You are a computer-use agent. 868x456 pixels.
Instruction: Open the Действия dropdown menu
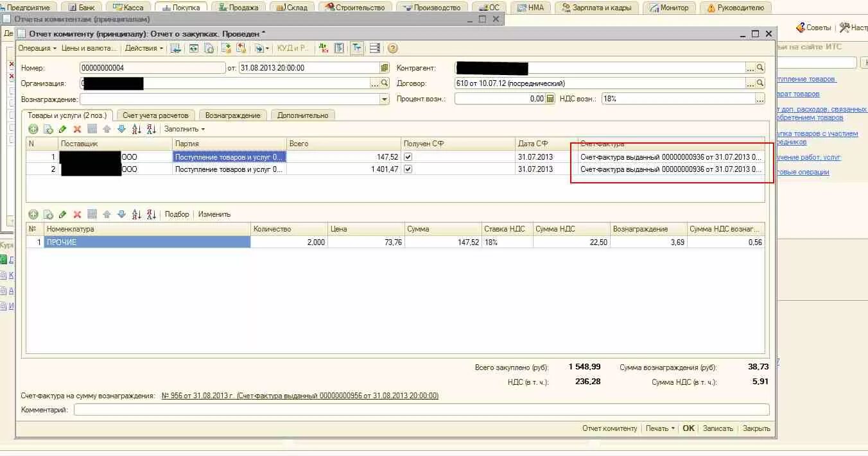144,48
